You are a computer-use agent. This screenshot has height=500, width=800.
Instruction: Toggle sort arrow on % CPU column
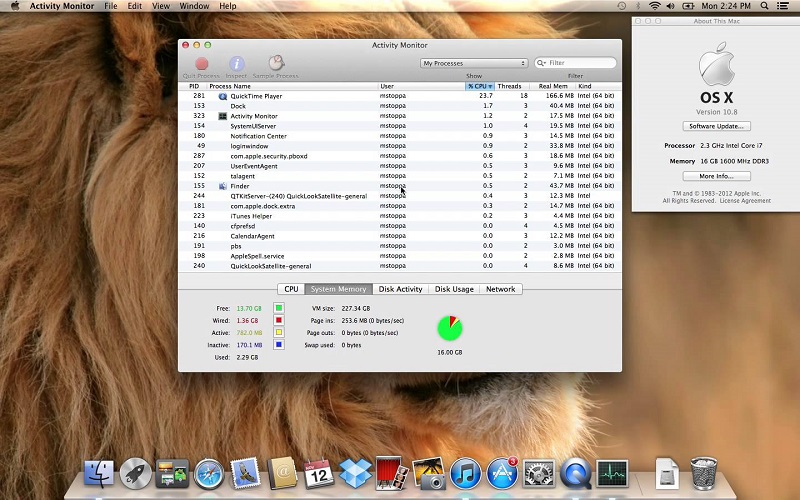490,86
